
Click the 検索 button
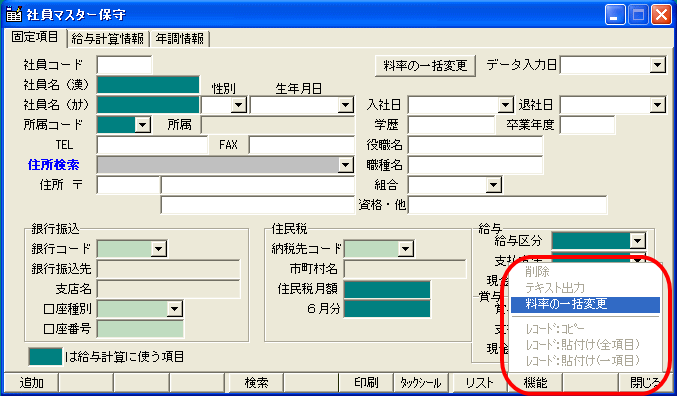[x=255, y=383]
